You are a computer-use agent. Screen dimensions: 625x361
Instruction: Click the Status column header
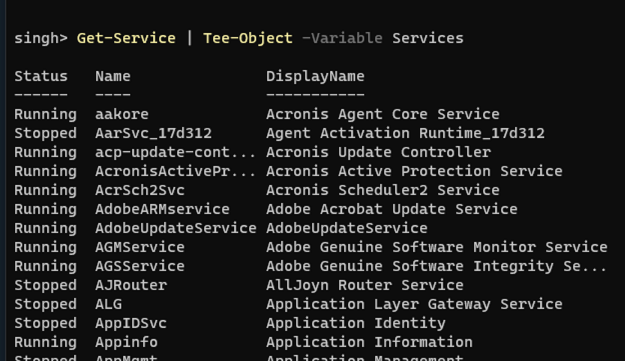pyautogui.click(x=41, y=76)
